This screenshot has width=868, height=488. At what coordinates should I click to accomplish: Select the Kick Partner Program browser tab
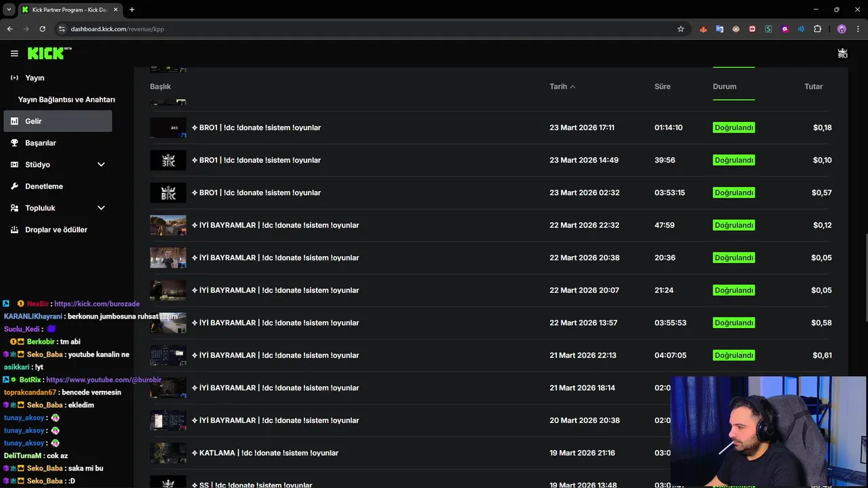(x=69, y=9)
